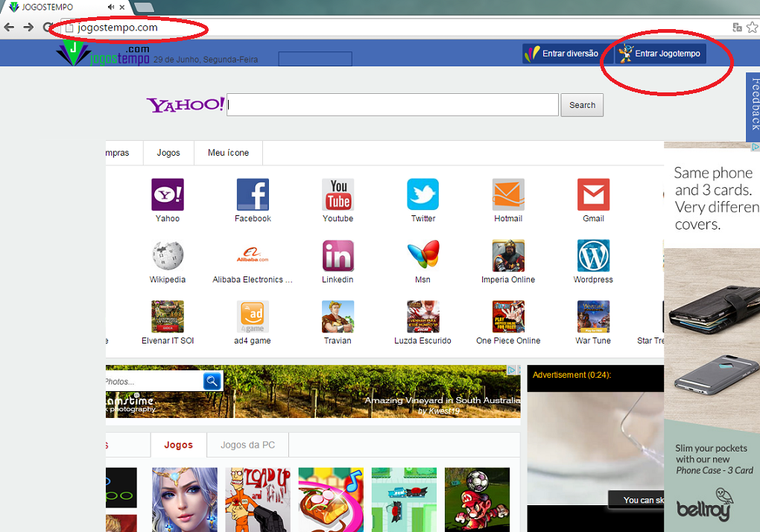Open the Gmail shortcut icon
The image size is (760, 532).
(593, 194)
